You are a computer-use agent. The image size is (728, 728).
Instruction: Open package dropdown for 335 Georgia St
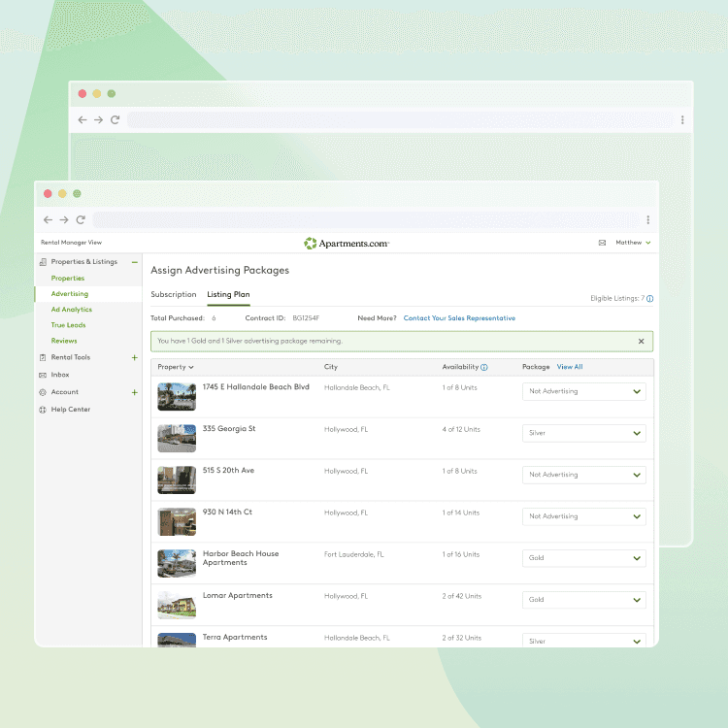(x=584, y=433)
